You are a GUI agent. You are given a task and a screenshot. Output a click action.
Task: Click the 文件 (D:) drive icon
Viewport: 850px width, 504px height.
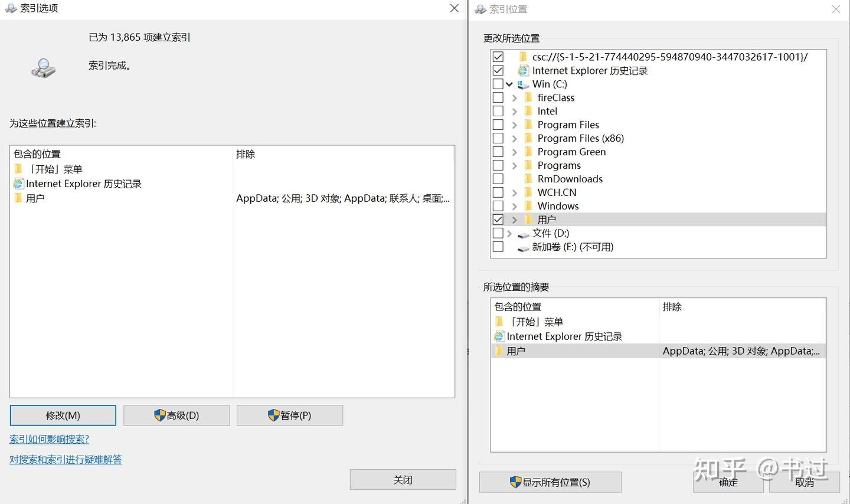click(x=523, y=234)
